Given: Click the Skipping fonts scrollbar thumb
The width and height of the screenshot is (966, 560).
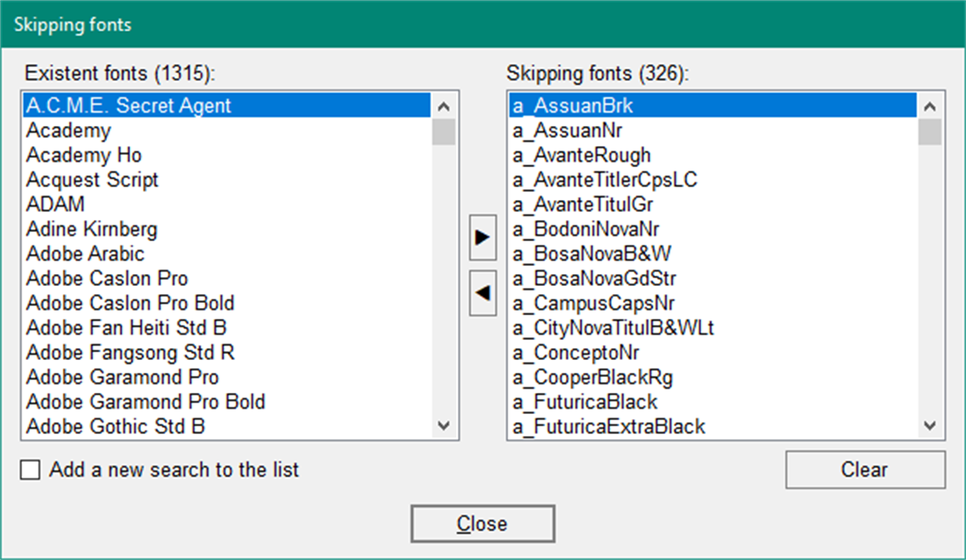Looking at the screenshot, I should point(930,132).
